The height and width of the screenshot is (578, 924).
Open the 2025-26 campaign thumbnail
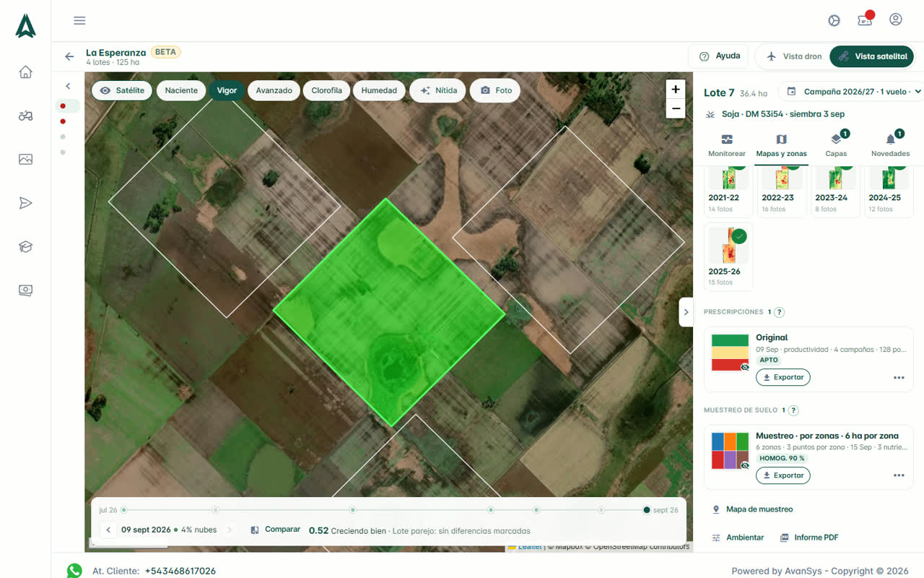(x=728, y=256)
